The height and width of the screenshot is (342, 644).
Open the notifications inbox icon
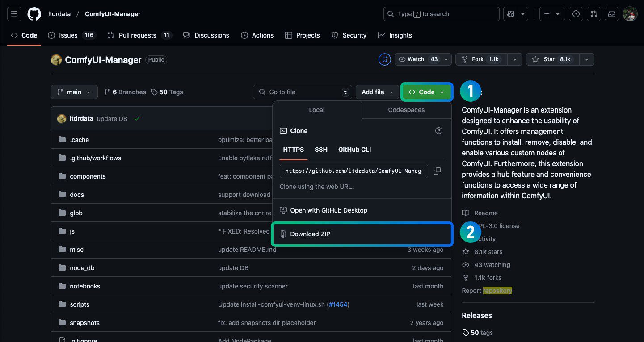pos(611,14)
